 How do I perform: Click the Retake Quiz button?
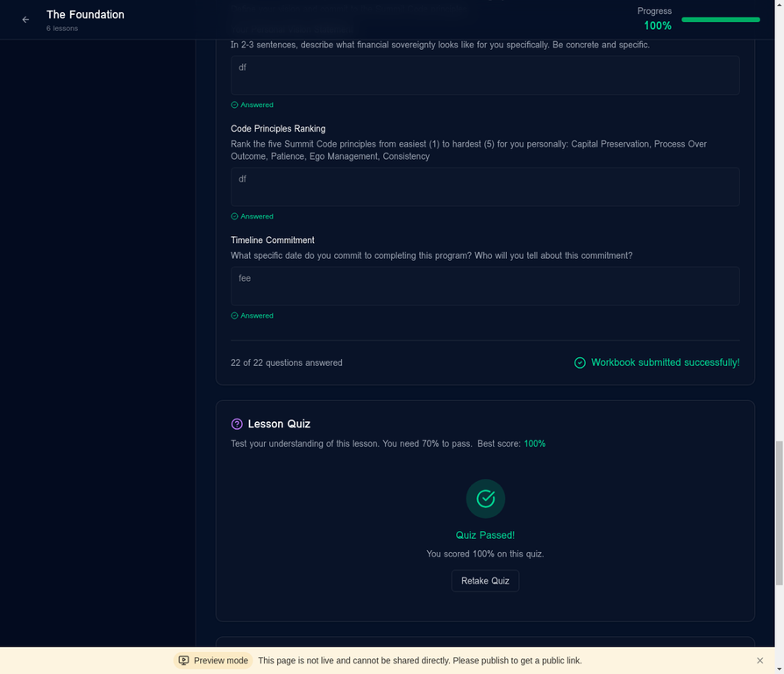[485, 580]
